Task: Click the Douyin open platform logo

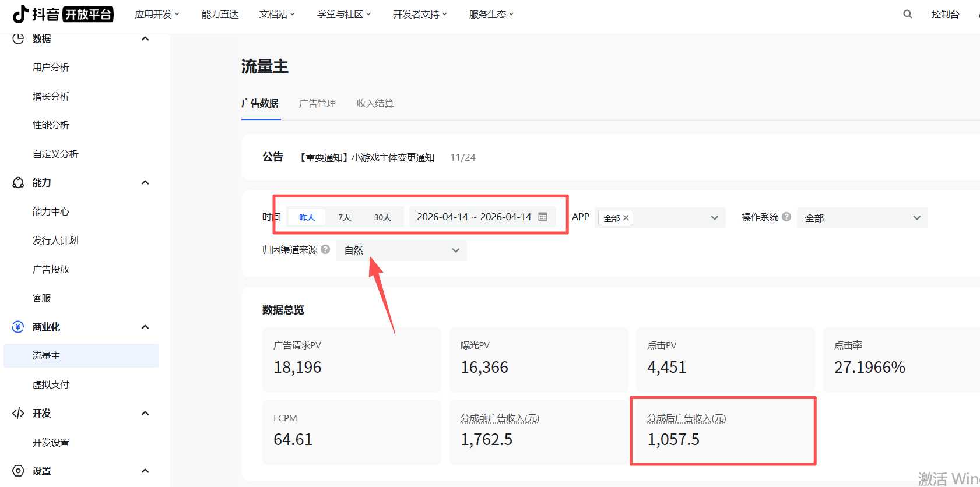Action: [63, 14]
